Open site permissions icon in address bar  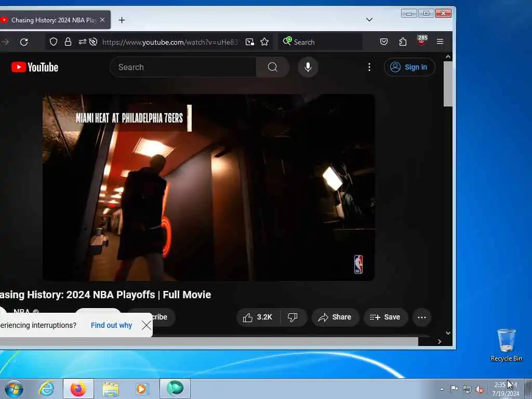[x=83, y=42]
